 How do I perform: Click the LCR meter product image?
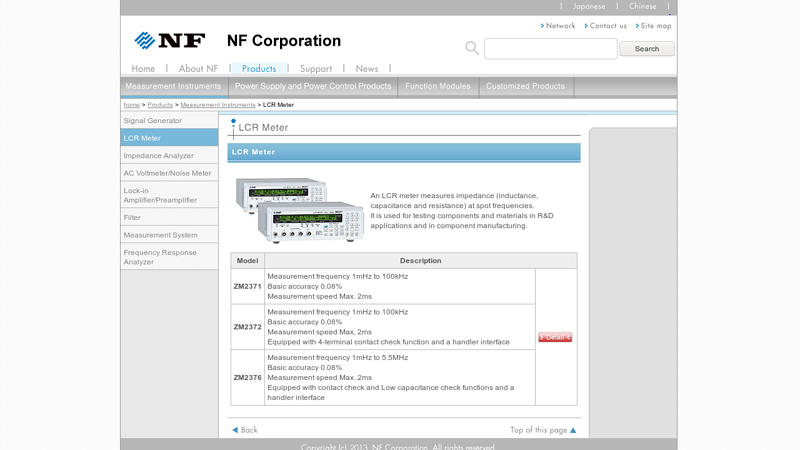[300, 210]
